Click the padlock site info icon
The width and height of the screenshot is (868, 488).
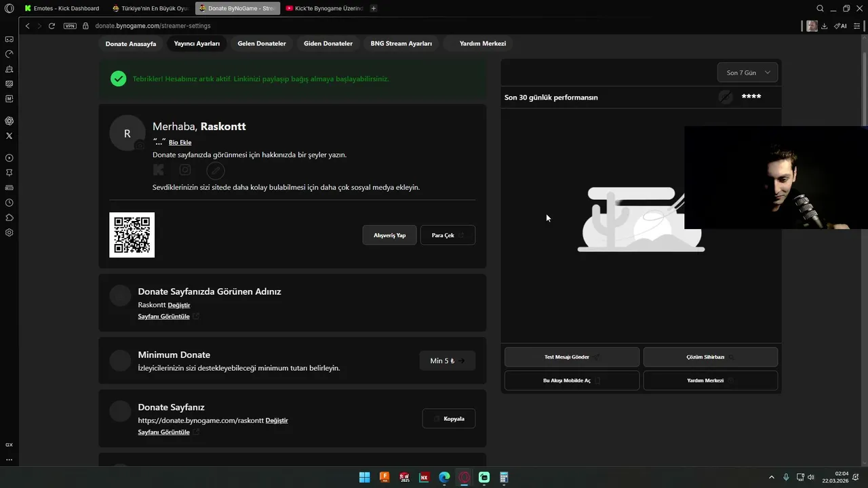point(86,26)
